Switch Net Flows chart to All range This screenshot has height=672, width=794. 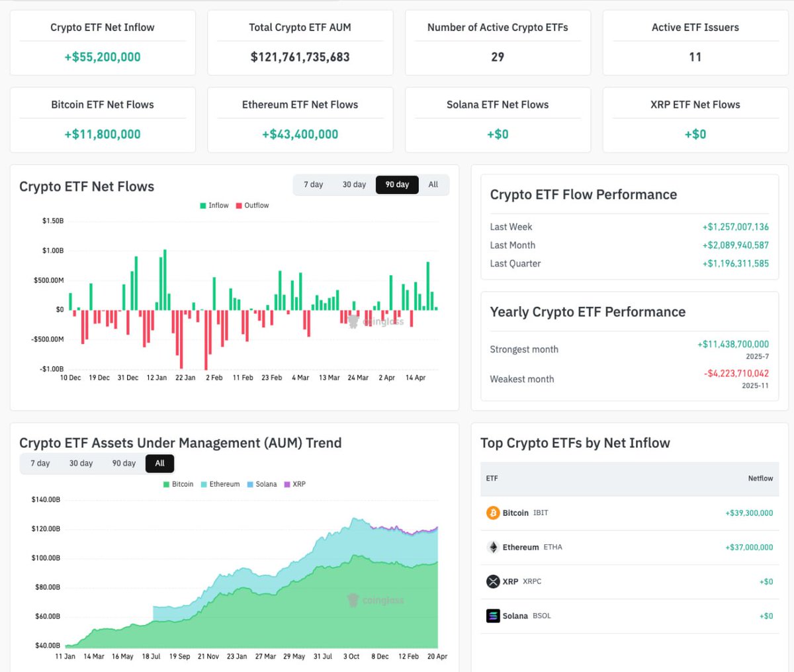pyautogui.click(x=433, y=185)
